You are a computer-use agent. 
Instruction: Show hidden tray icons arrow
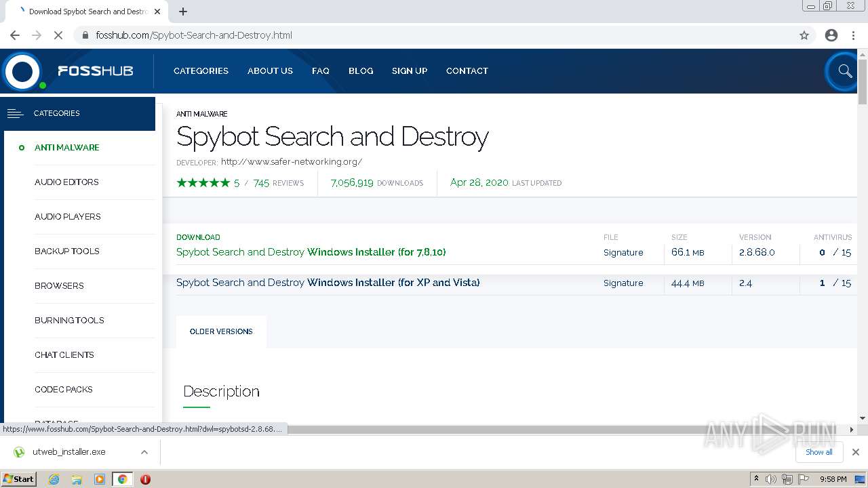pos(756,479)
